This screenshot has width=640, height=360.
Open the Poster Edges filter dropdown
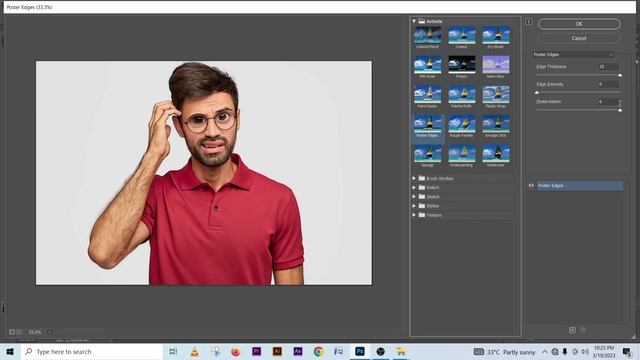(x=573, y=54)
